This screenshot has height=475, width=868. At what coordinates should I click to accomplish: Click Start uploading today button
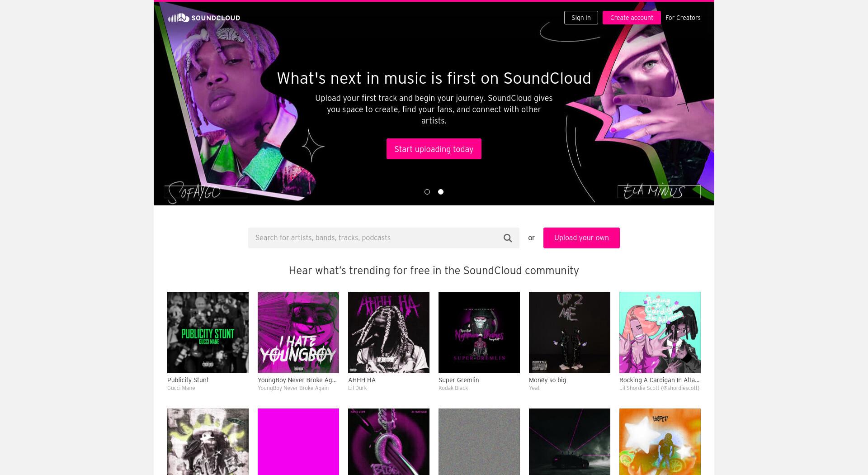[x=434, y=149]
